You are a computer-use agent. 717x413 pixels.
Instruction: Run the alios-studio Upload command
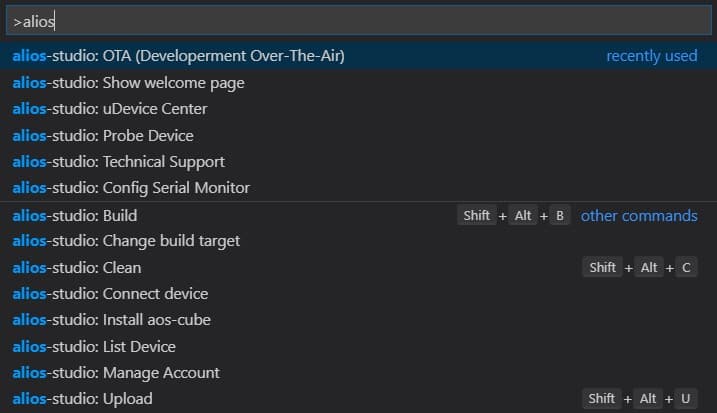(82, 398)
